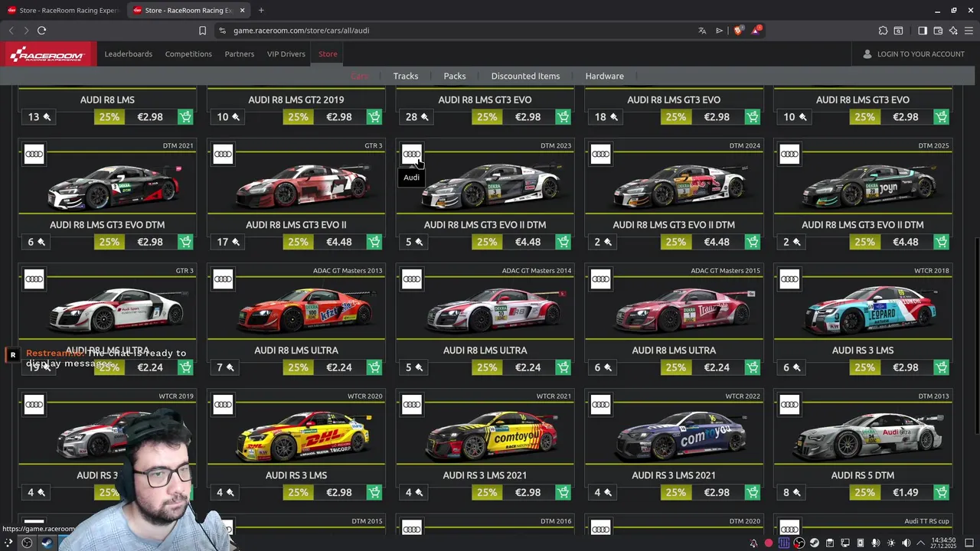The height and width of the screenshot is (551, 980).
Task: Click the 17 liveries count on EVO II
Action: [x=228, y=242]
